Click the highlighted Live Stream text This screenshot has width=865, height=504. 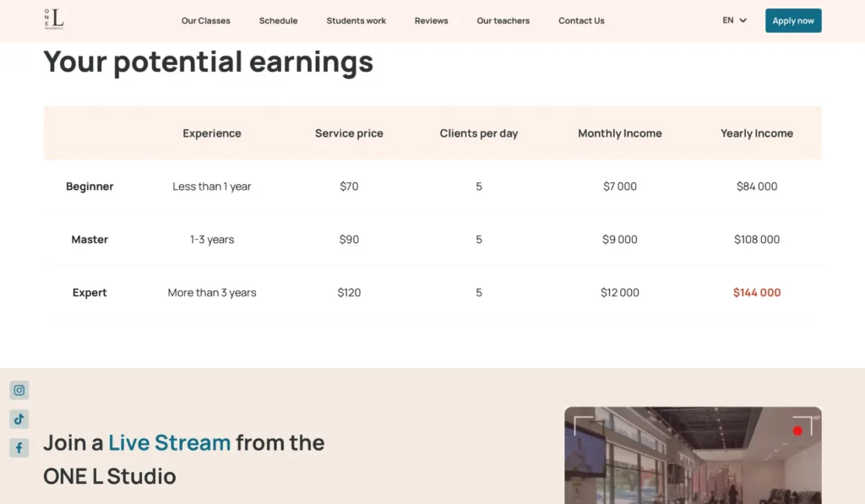tap(169, 442)
